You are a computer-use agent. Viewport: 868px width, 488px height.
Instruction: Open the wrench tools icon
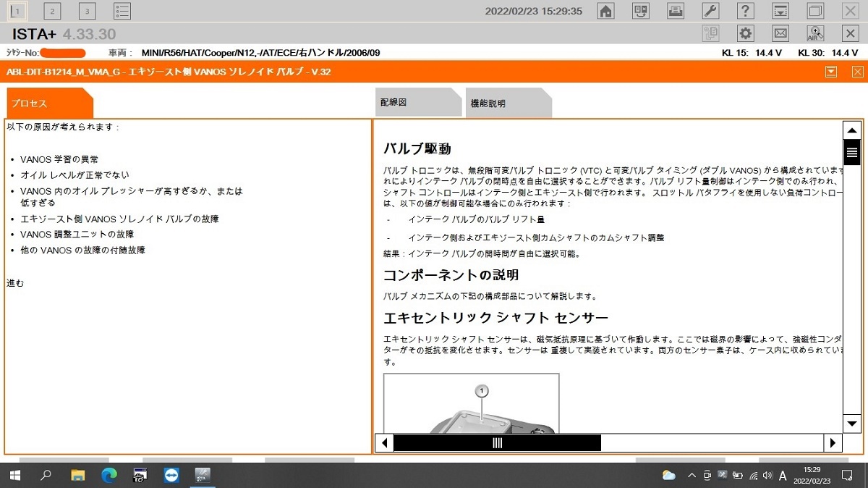711,11
